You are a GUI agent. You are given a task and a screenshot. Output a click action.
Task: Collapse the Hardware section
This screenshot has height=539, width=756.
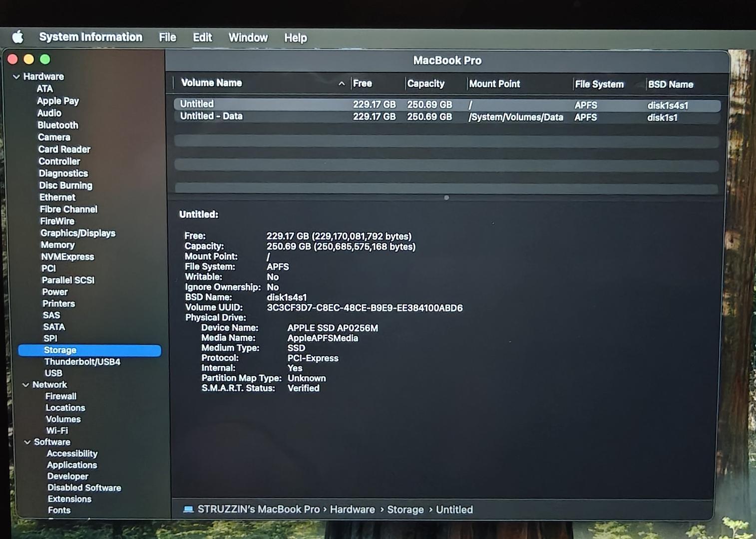tap(16, 77)
